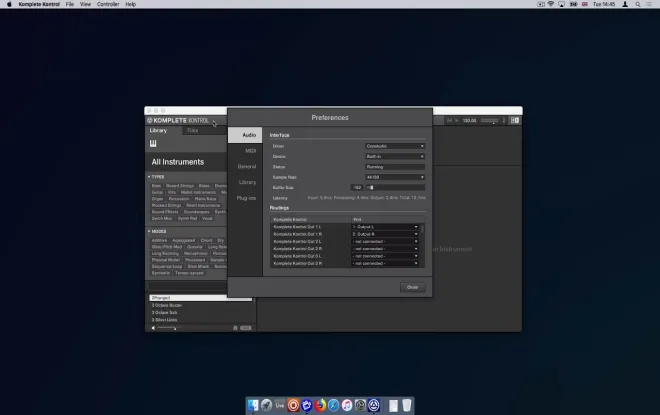This screenshot has height=415, width=660.
Task: Open the Driver dropdown
Action: (395, 146)
